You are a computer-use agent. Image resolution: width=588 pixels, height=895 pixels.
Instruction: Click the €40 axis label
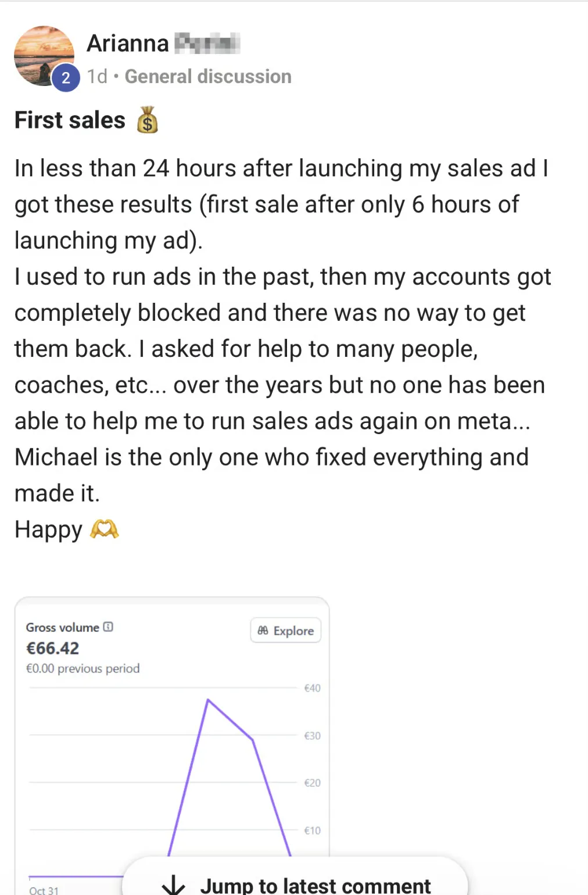tap(312, 688)
